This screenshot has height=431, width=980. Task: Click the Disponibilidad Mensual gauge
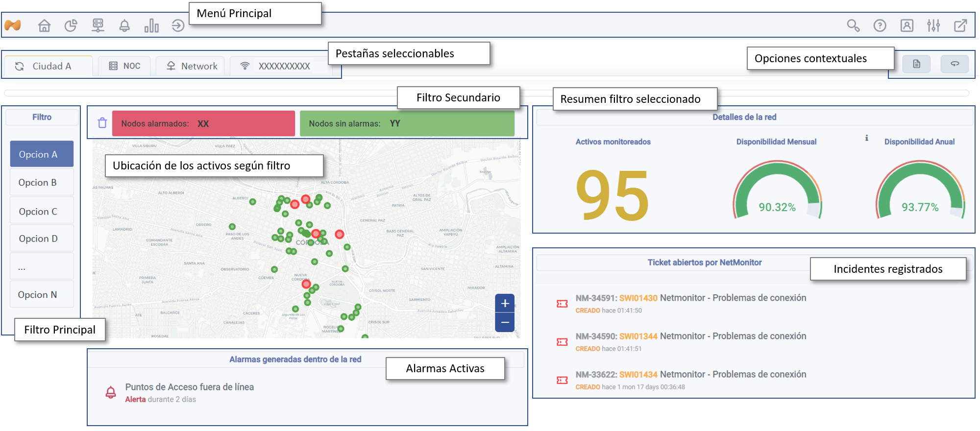pos(777,192)
